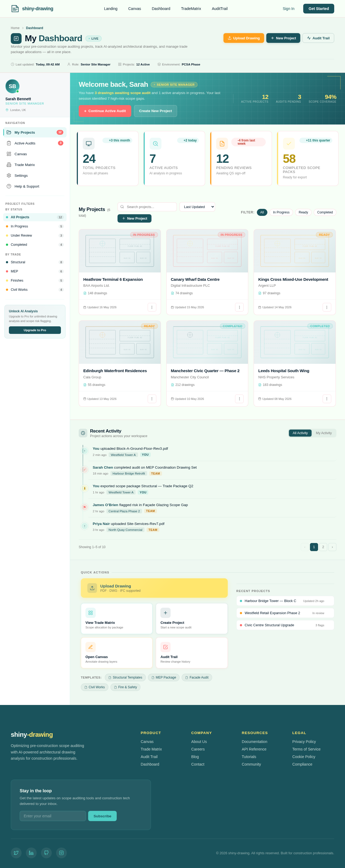Click the Recent Activity clock icon

83,433
